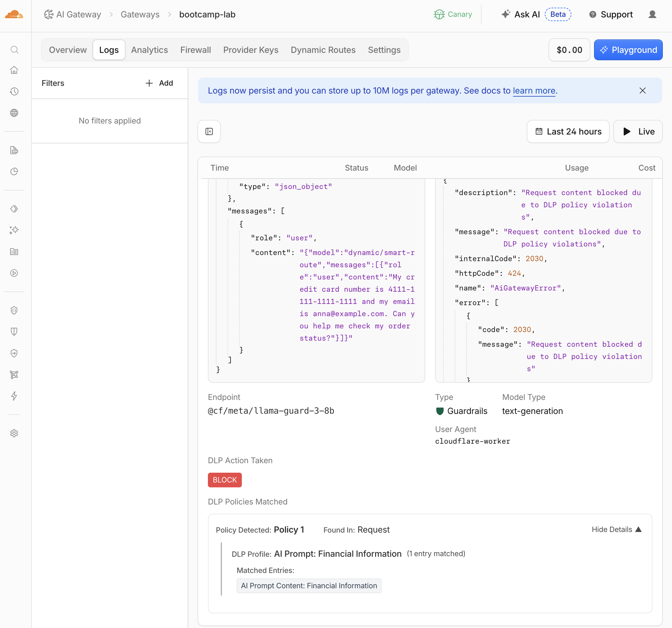This screenshot has height=628, width=672.
Task: Click the Time column header
Action: [x=220, y=168]
